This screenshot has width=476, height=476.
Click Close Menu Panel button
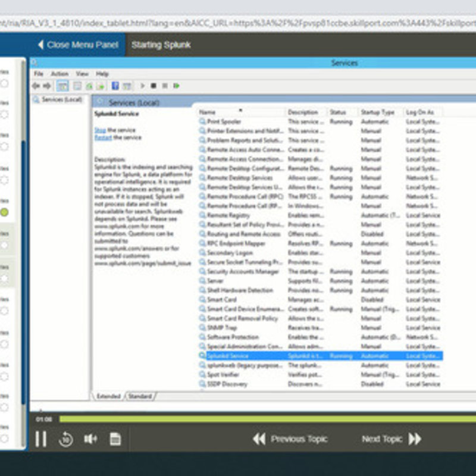click(x=78, y=45)
